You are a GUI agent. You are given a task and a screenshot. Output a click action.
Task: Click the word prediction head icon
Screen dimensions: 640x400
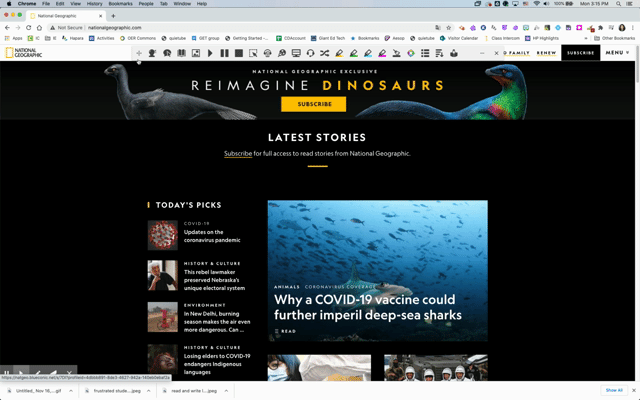[x=152, y=53]
